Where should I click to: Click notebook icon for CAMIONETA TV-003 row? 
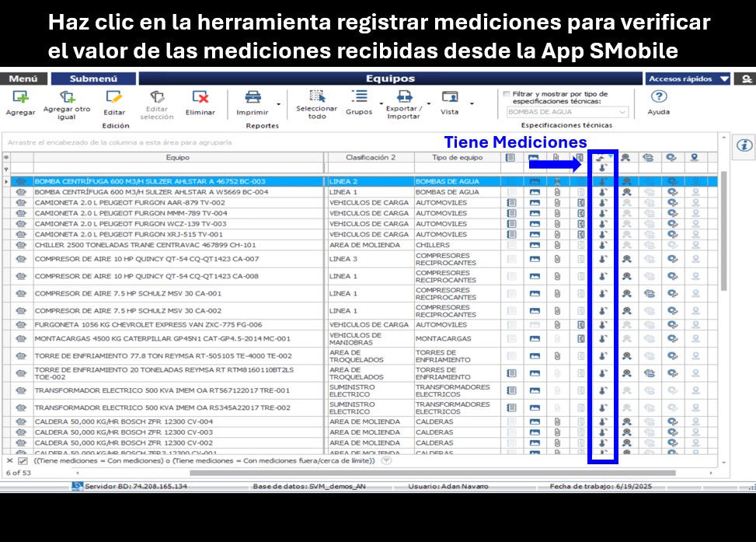point(511,224)
